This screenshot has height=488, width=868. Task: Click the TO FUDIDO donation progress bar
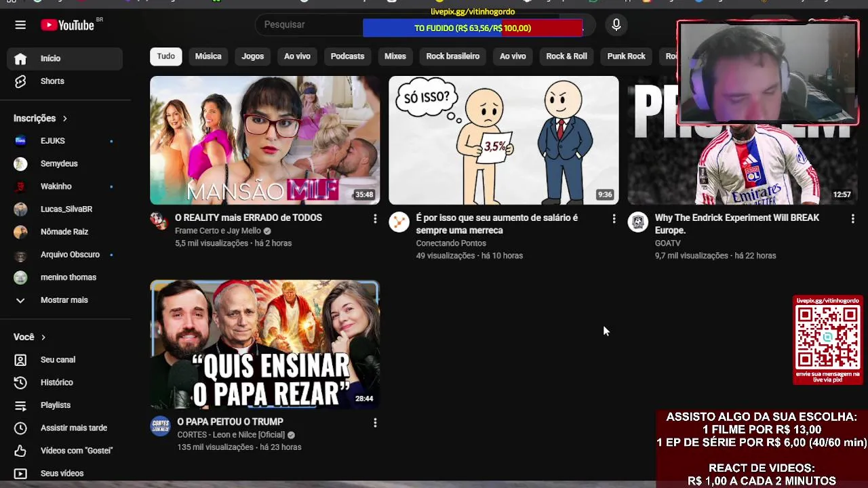(473, 28)
